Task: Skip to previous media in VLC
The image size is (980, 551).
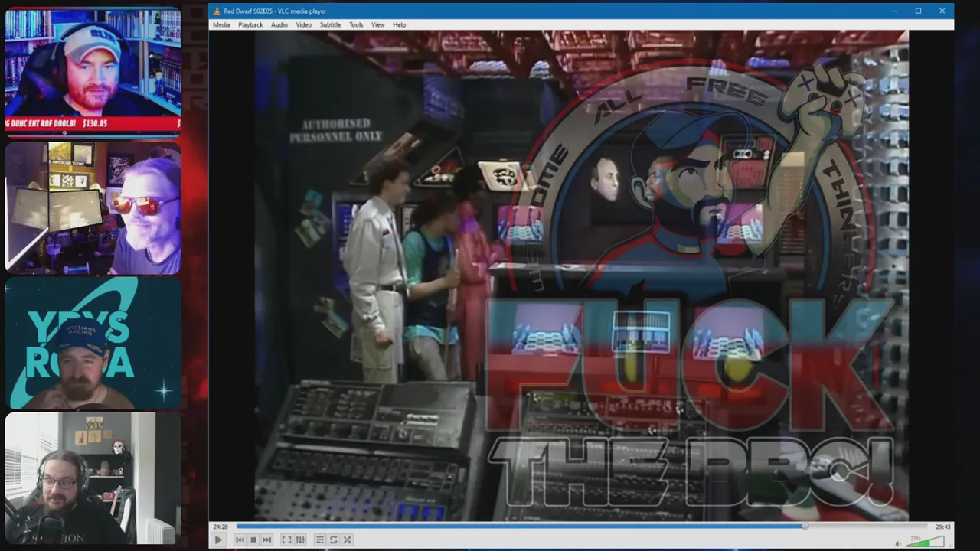Action: click(x=240, y=540)
